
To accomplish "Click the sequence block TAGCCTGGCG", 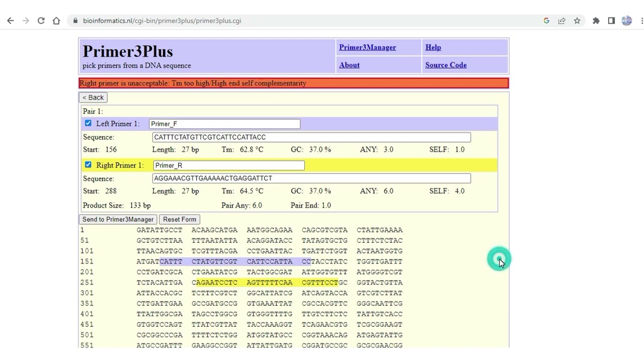I will point(214,314).
